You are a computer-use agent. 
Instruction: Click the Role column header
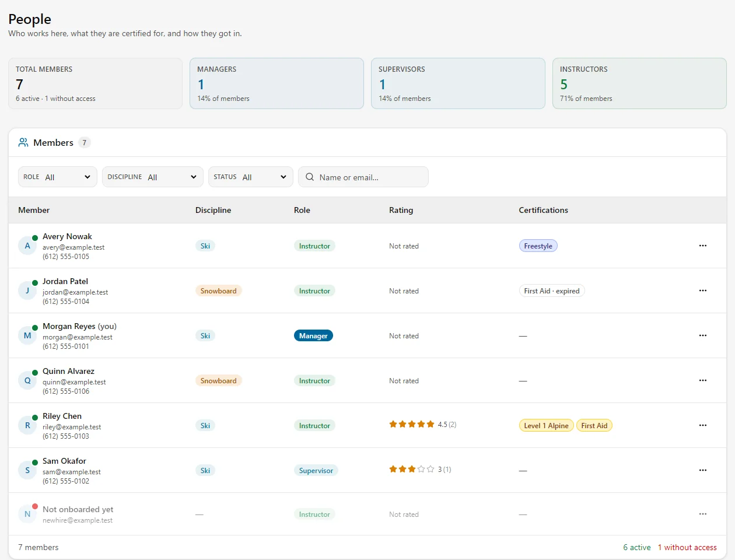coord(302,210)
